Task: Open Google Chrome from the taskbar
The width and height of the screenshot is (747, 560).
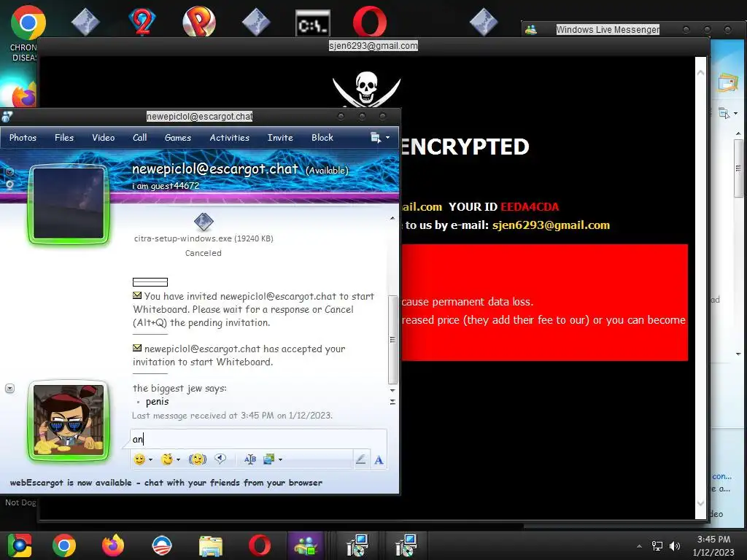Action: point(64,545)
